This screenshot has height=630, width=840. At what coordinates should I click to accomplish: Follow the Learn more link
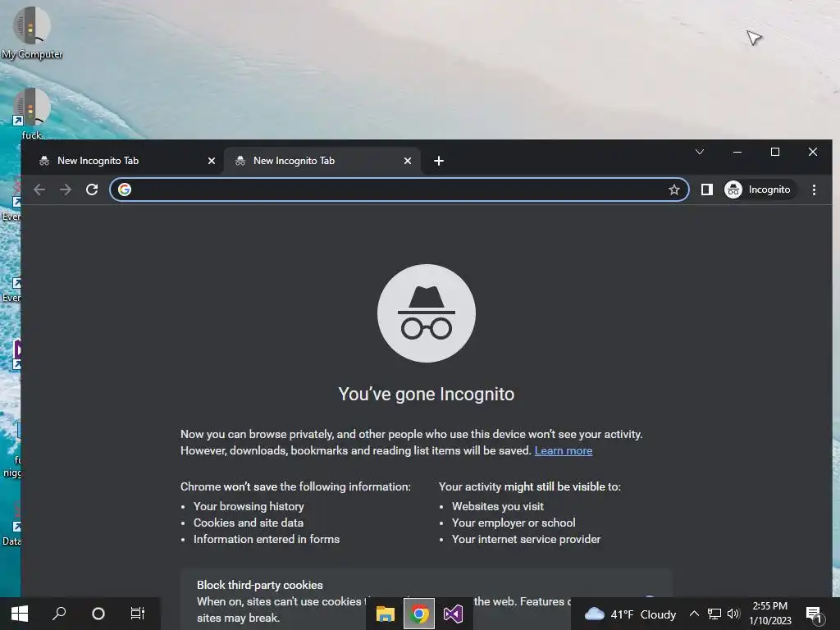point(563,450)
